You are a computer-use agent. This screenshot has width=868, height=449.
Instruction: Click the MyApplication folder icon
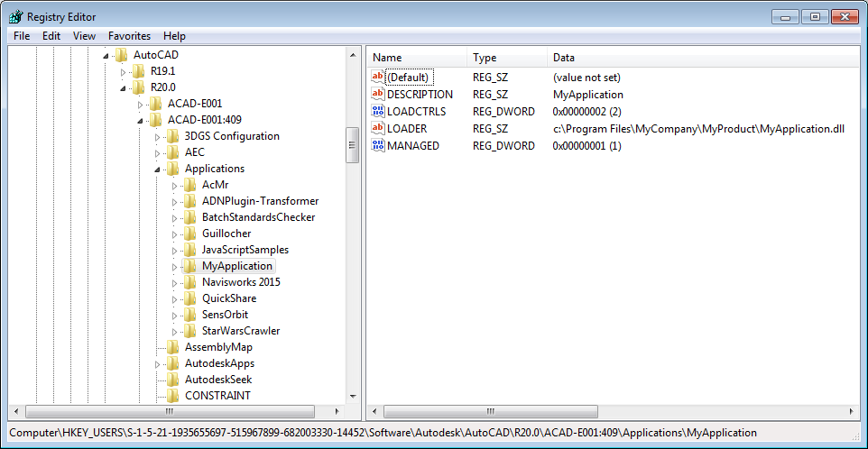pos(189,266)
